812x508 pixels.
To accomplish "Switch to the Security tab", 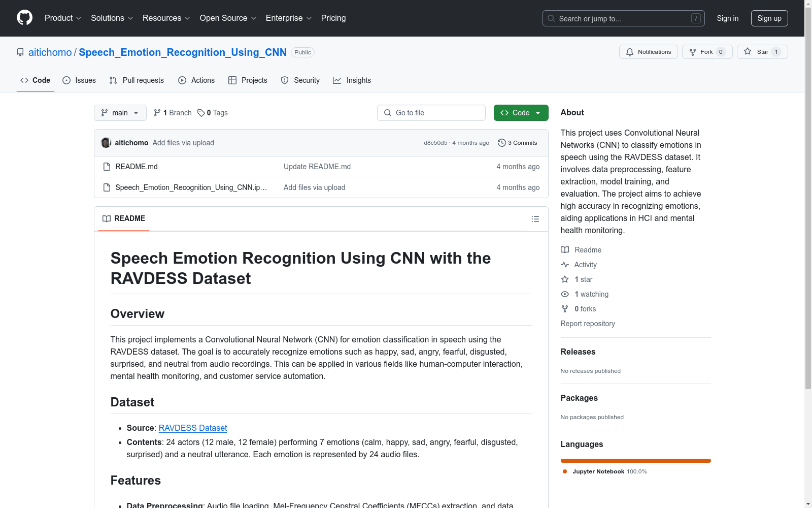I will click(x=300, y=80).
